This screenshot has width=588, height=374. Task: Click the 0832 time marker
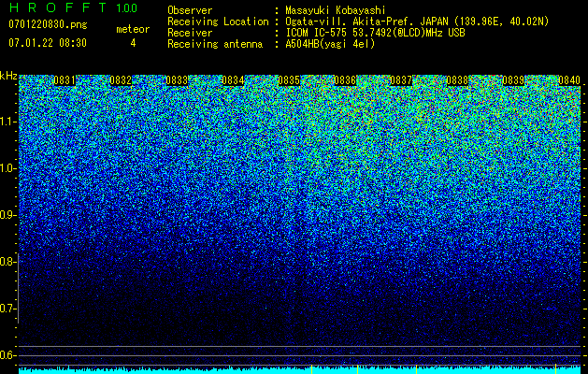121,80
